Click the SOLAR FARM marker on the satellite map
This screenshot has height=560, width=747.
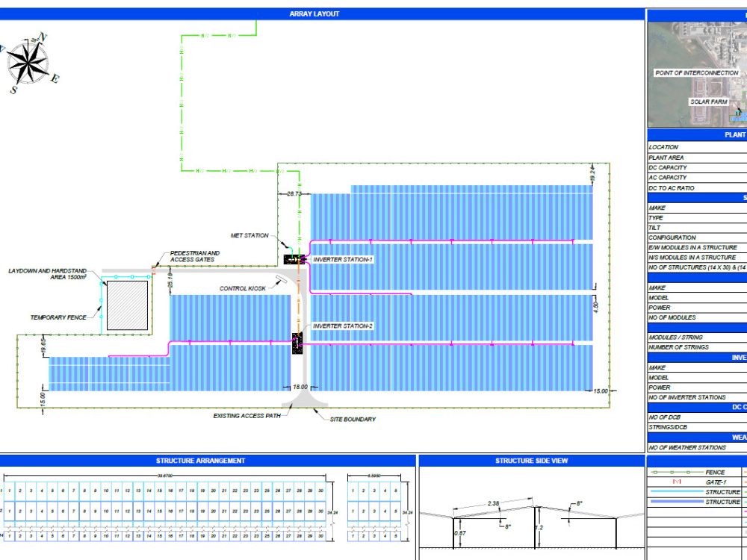pos(708,102)
